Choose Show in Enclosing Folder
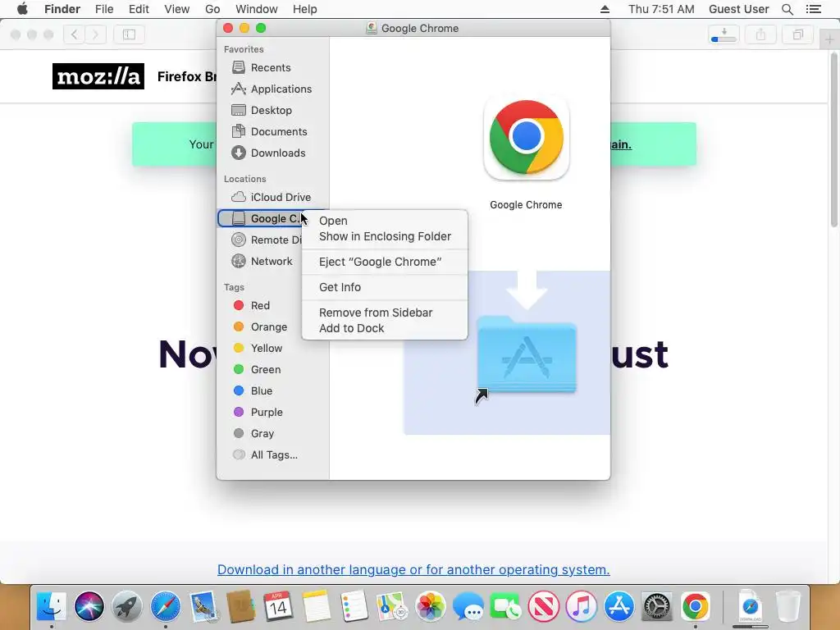The image size is (840, 630). (x=385, y=236)
